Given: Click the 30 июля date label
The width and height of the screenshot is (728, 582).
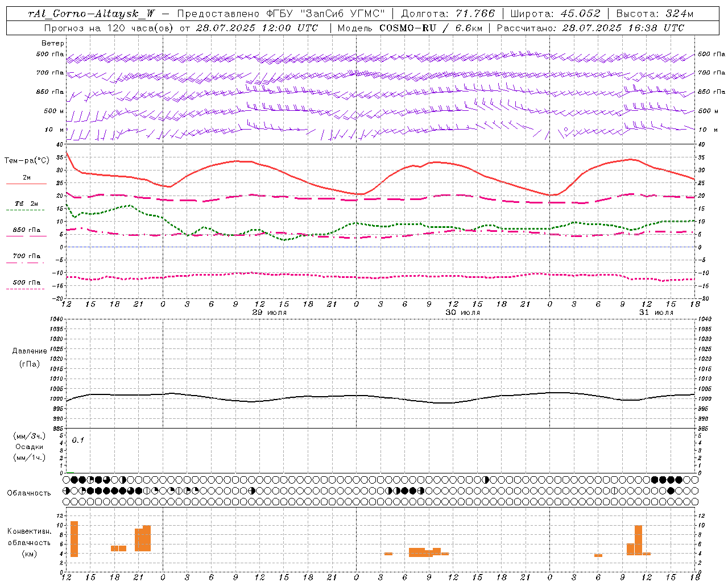Looking at the screenshot, I should [462, 313].
